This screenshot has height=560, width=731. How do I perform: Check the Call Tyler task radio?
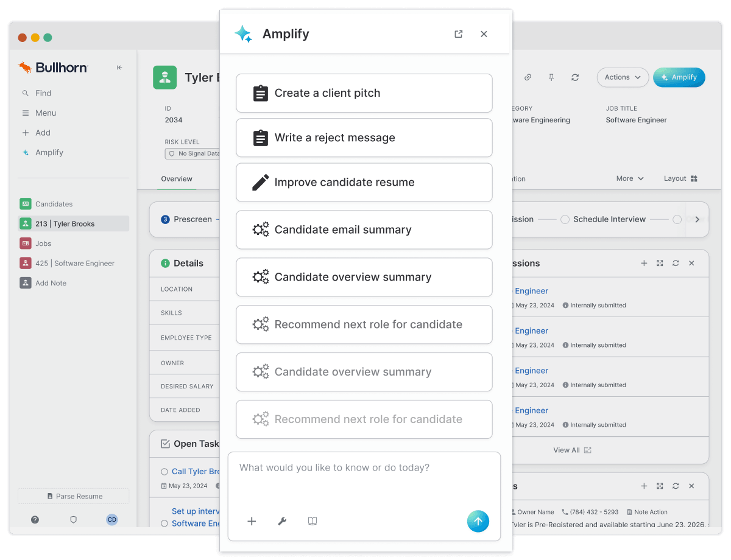[164, 472]
